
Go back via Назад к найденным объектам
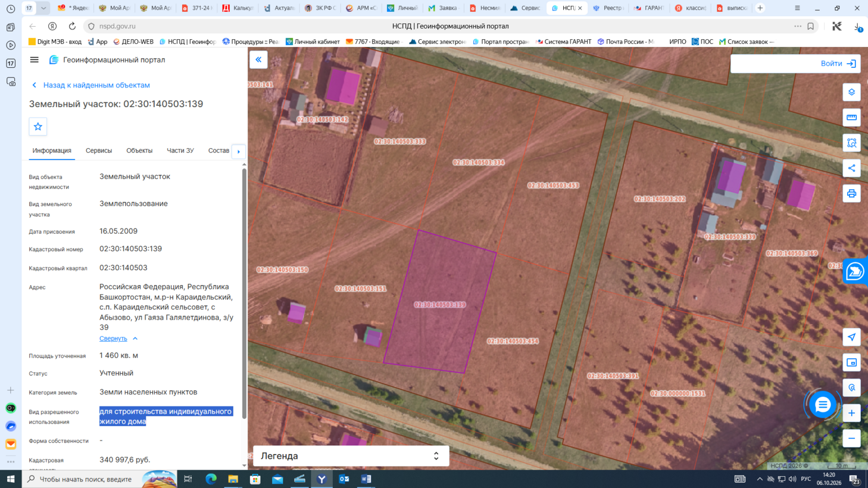(90, 85)
